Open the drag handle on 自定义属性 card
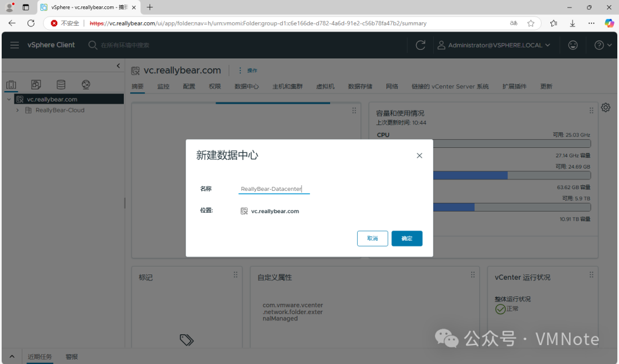 pyautogui.click(x=472, y=275)
